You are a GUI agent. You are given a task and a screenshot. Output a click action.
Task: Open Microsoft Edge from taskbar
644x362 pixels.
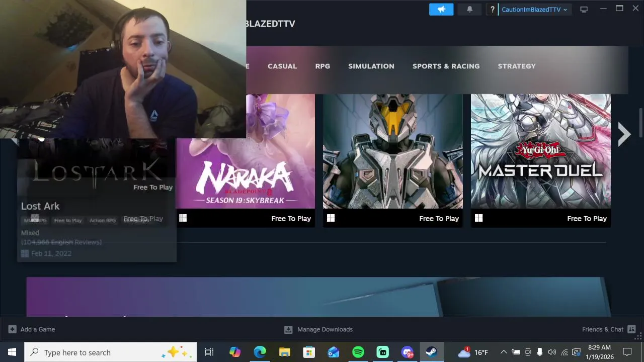coord(260,352)
